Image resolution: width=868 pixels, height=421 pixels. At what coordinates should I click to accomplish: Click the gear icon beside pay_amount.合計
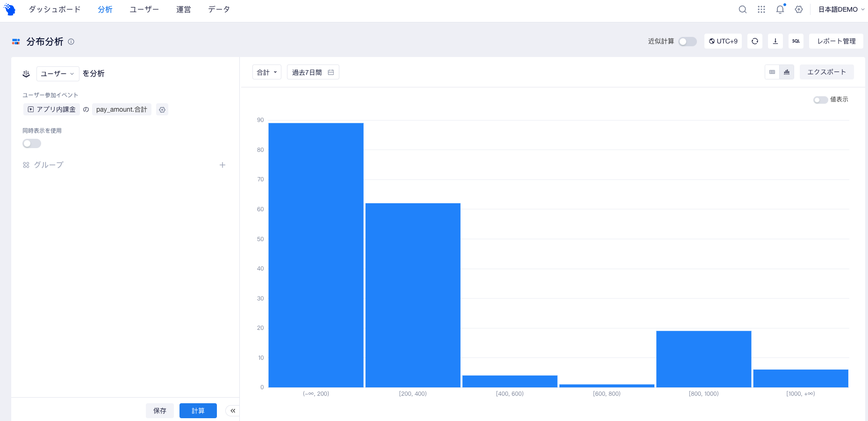coord(162,109)
